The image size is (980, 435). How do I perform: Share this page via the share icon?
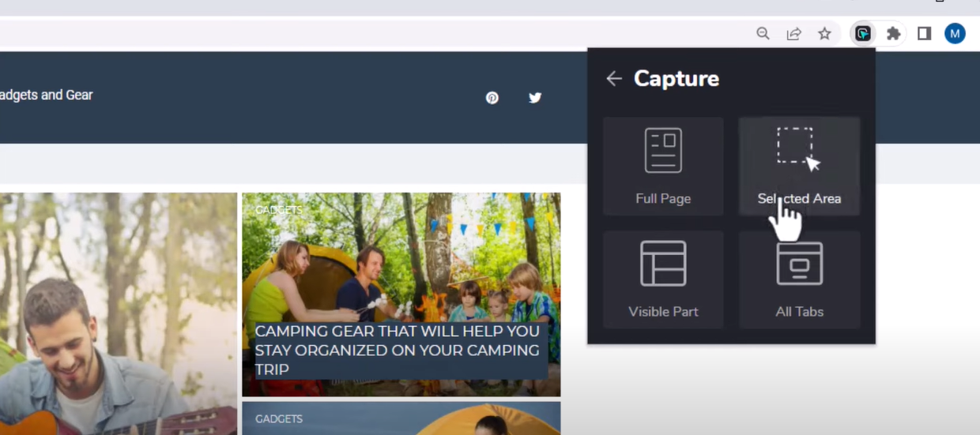coord(793,33)
